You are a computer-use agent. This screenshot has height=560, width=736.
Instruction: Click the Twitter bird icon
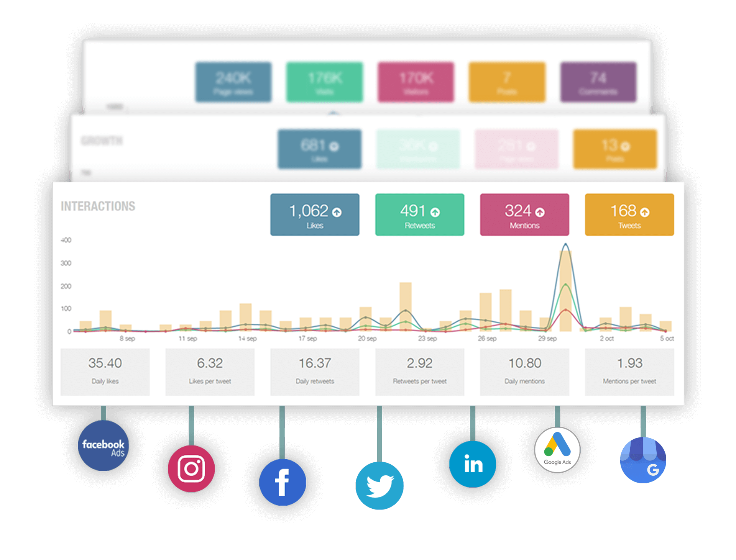[x=379, y=486]
